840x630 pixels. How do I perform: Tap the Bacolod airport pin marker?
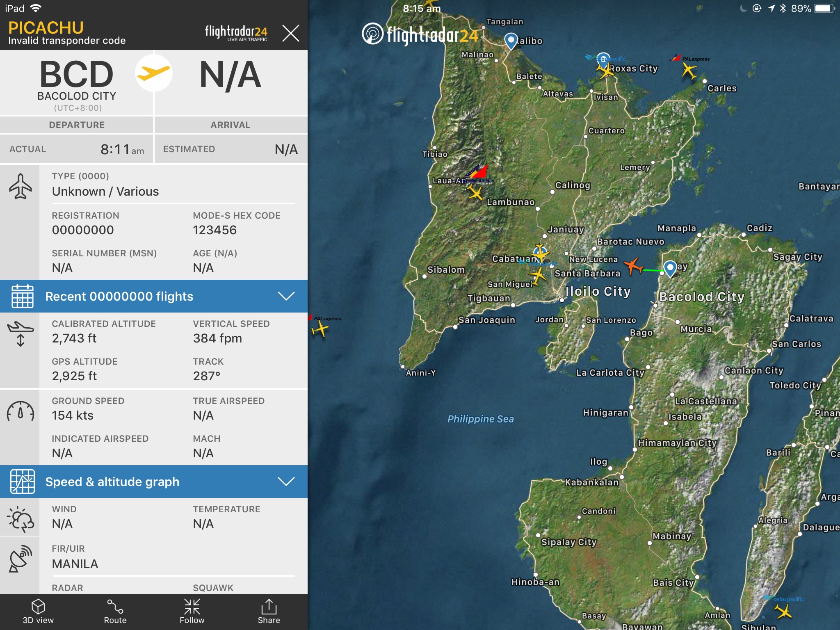pyautogui.click(x=670, y=268)
